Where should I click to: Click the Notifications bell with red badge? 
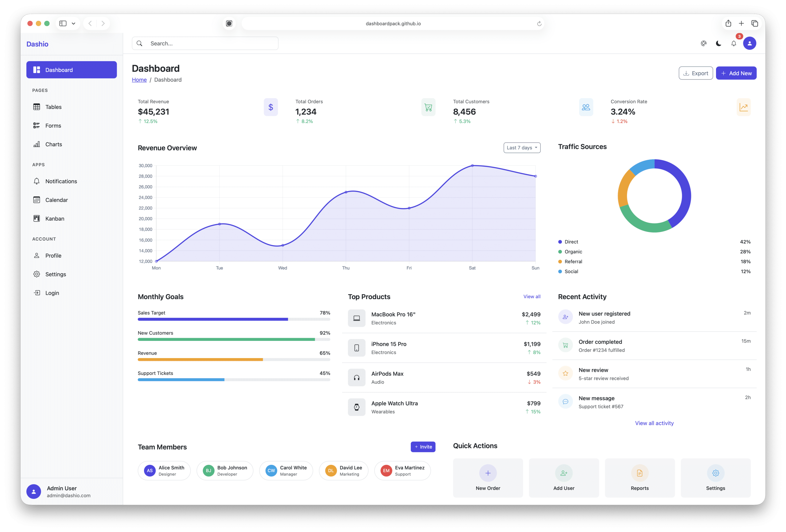tap(733, 43)
